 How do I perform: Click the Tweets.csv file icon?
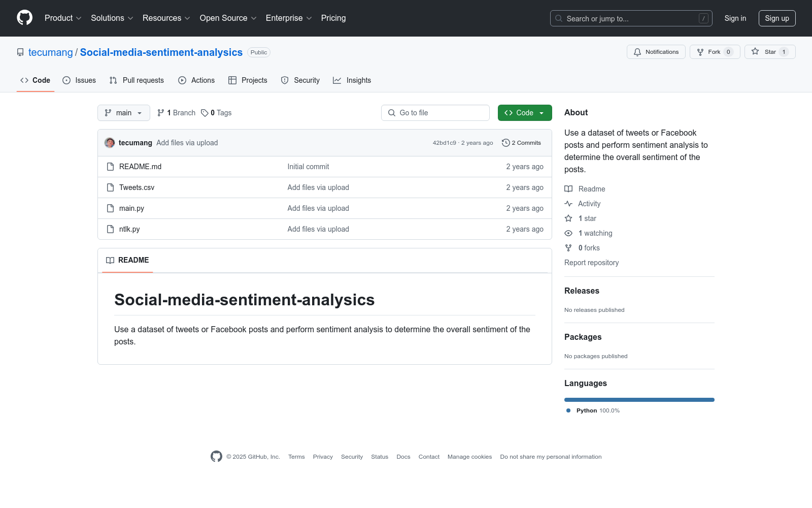click(x=111, y=187)
